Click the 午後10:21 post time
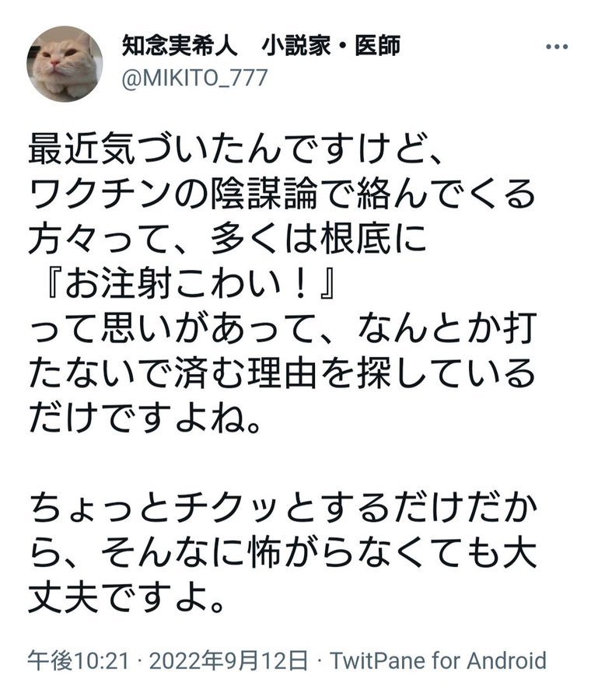The height and width of the screenshot is (700, 598). click(x=79, y=660)
